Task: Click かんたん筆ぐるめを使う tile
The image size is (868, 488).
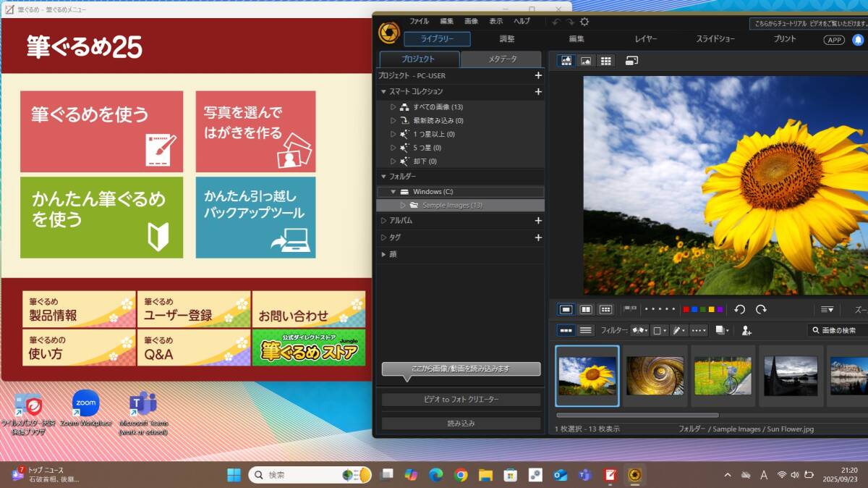Action: pyautogui.click(x=101, y=217)
